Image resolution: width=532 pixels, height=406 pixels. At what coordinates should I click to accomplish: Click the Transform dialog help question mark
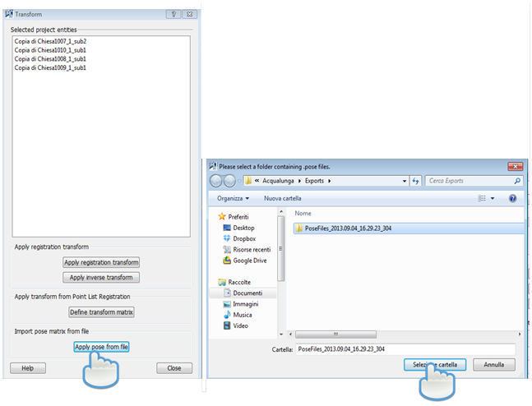[173, 14]
